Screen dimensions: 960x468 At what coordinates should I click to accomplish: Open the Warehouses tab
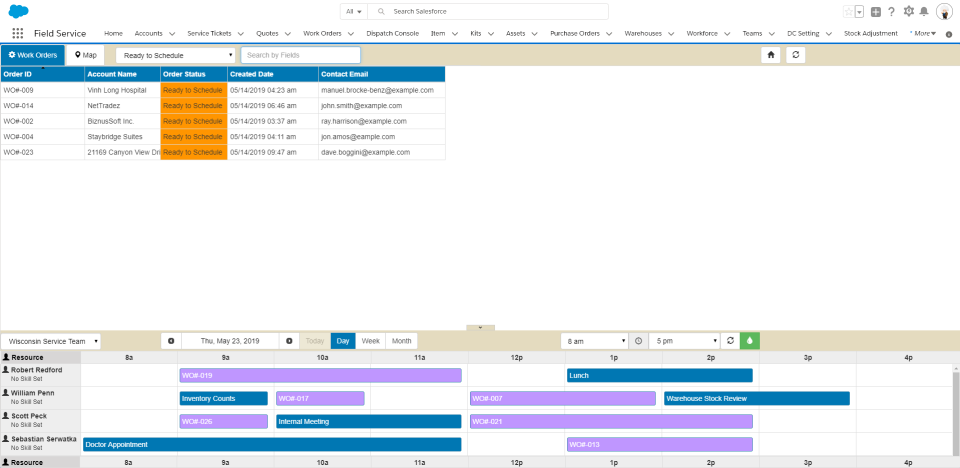[x=643, y=34]
